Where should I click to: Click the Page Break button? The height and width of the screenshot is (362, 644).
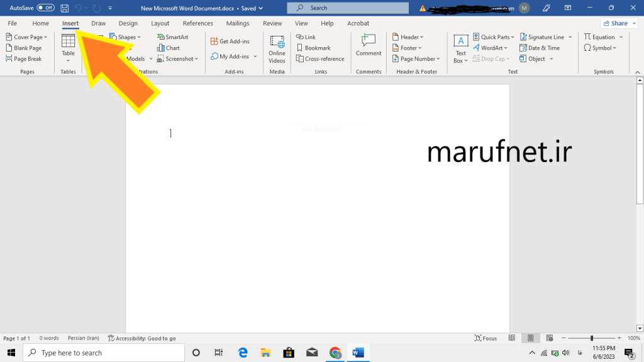point(24,58)
